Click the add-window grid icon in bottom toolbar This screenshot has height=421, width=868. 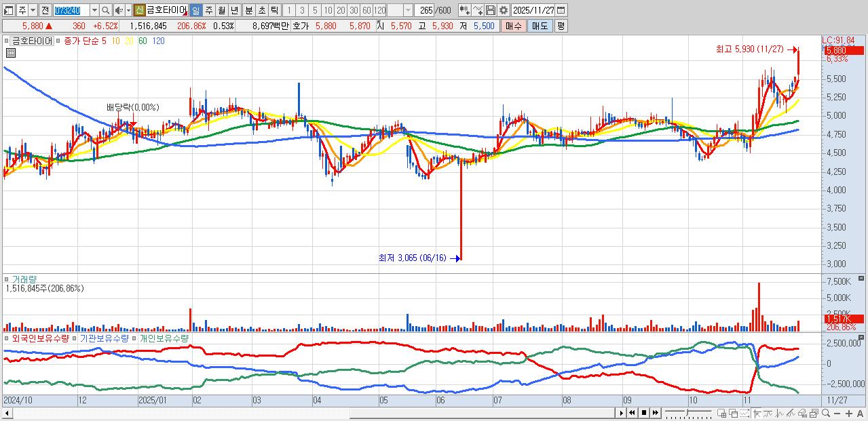pos(721,413)
